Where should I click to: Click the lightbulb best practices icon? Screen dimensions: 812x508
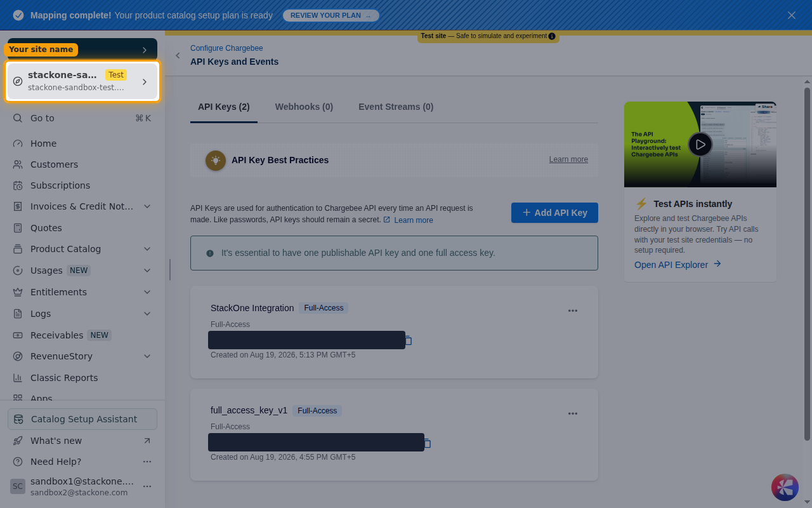tap(216, 161)
